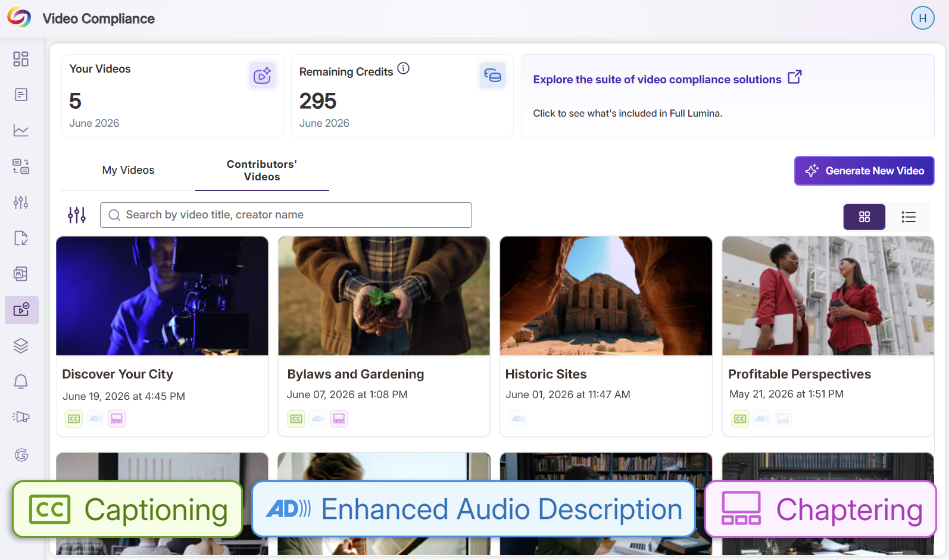Click the audio description icon on Discover Your City
Screen dimensions: 949x560
[95, 419]
